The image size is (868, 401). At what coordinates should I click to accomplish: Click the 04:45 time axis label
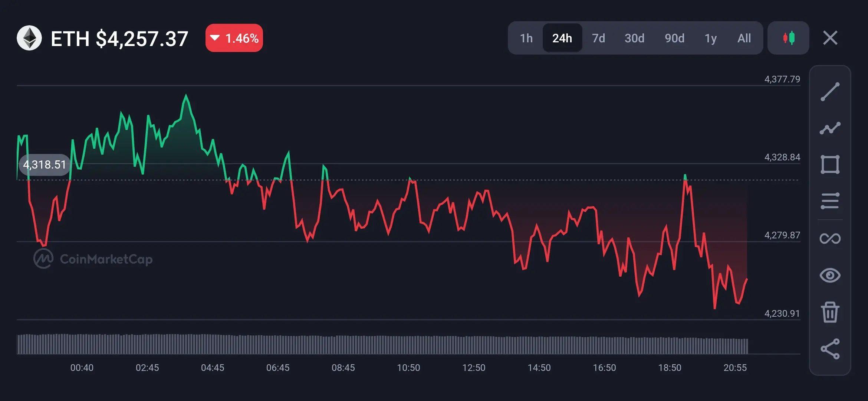tap(213, 368)
